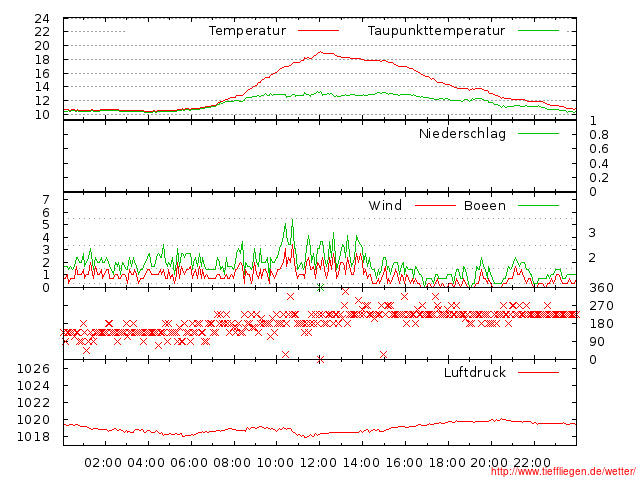Click the Temperatur legend label
The image size is (640, 480).
tap(247, 31)
